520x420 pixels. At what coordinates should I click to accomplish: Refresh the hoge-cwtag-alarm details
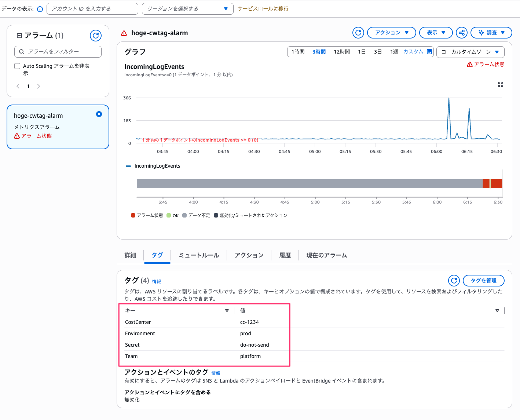point(358,33)
